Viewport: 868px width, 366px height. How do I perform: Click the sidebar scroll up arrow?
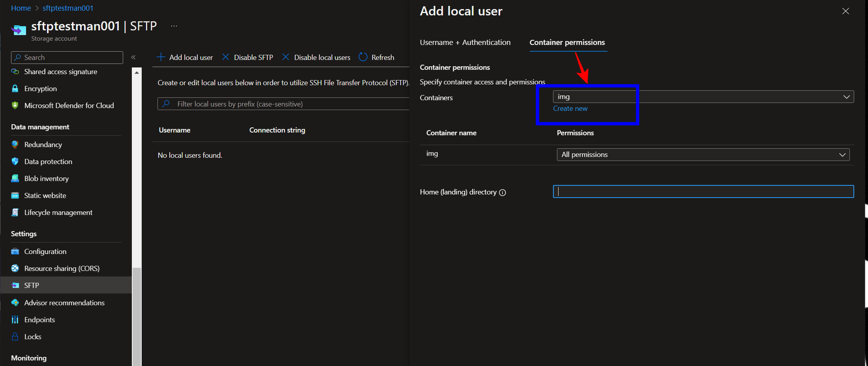point(137,73)
